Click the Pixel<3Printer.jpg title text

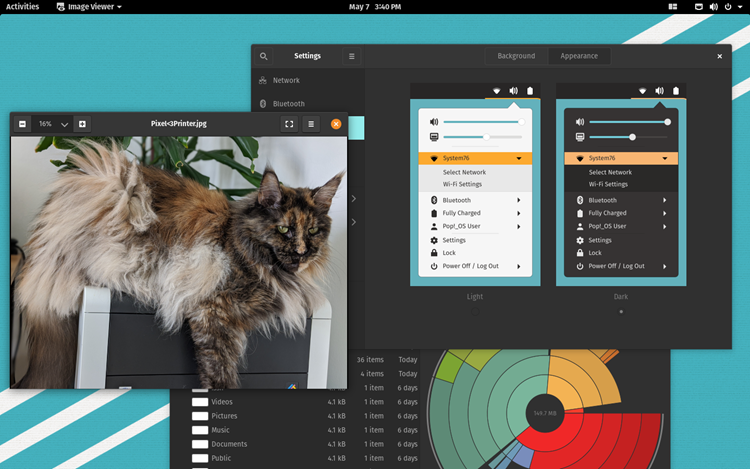pos(178,124)
